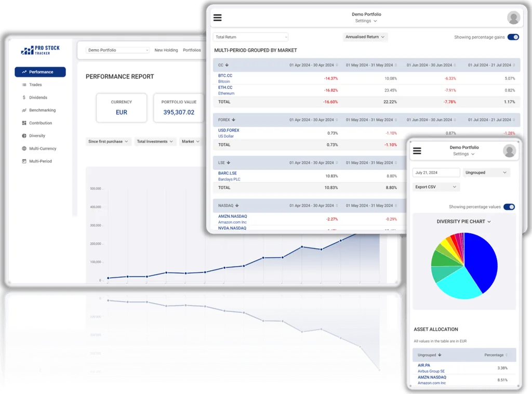Click the Pro Stock Tracker logo
532x394 pixels.
click(40, 50)
